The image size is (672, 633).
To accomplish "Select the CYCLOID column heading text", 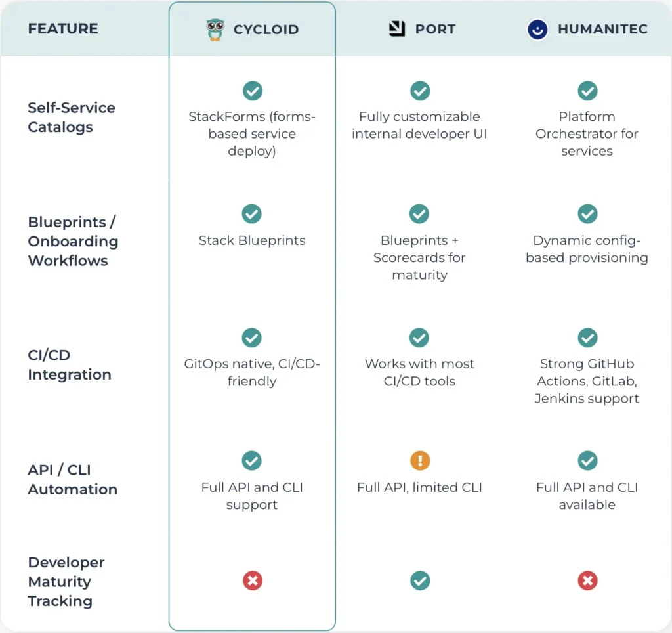I will (x=266, y=30).
